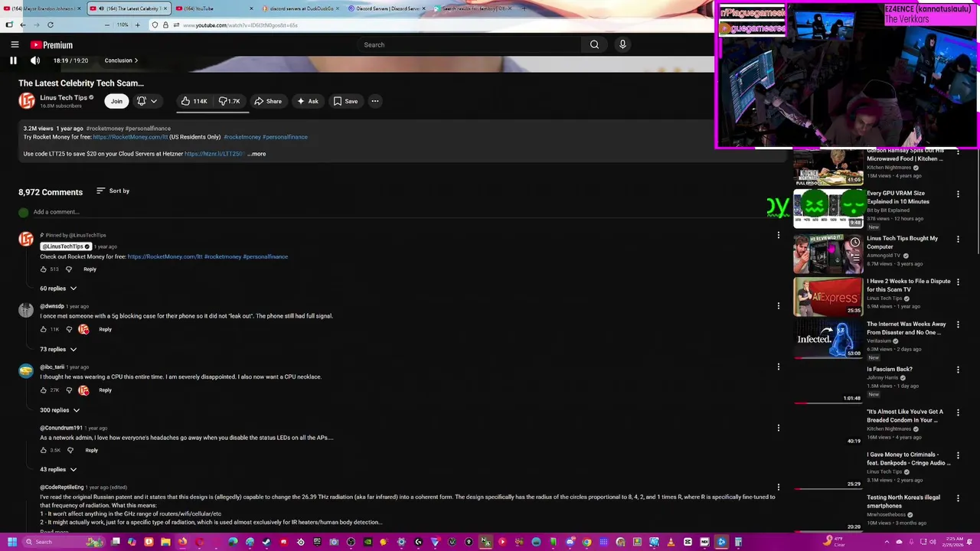This screenshot has height=551, width=980.
Task: Start voice search with the microphone icon
Action: (622, 44)
